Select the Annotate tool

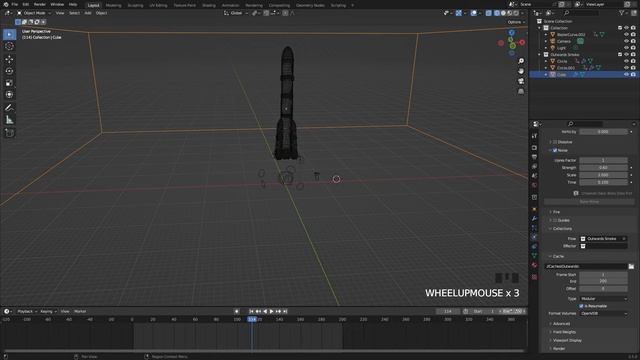pos(9,108)
